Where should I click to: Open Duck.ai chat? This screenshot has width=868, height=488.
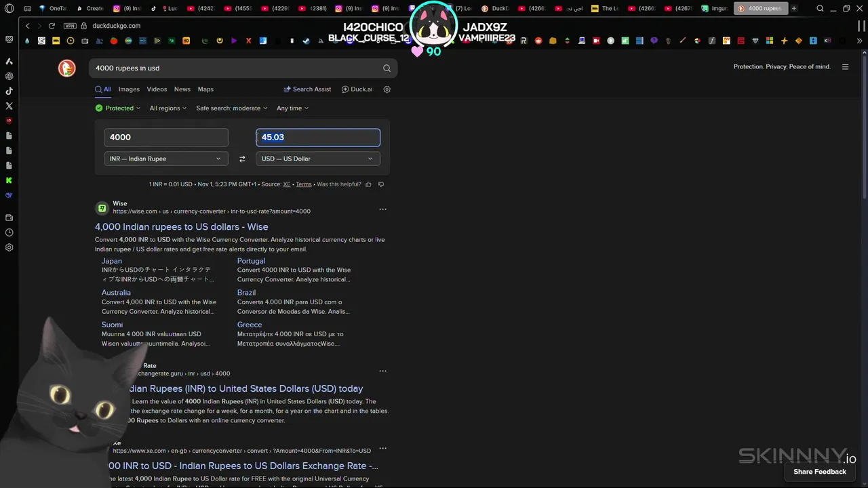pos(357,89)
